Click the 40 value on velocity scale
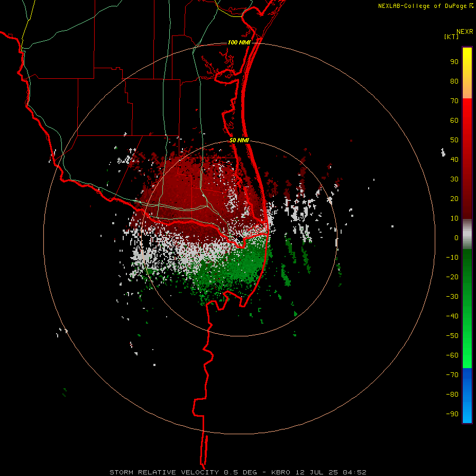Screen dimensions: 476x476 pos(454,159)
